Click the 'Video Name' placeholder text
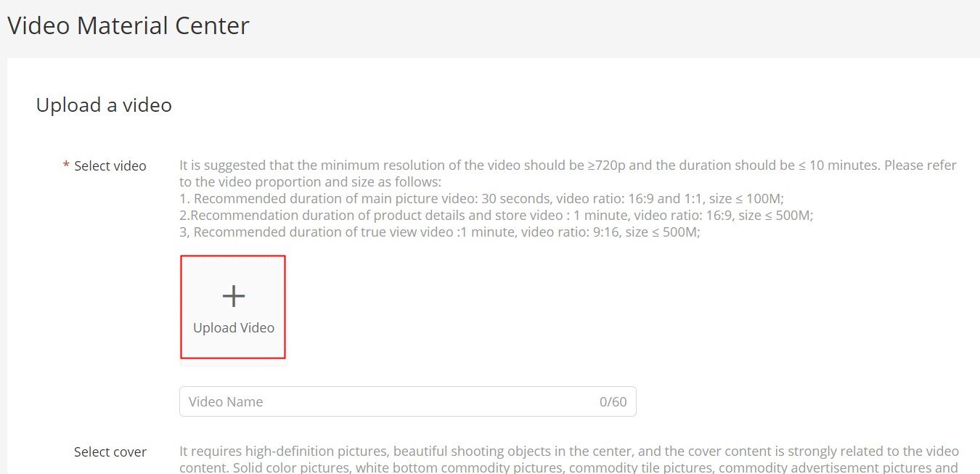Viewport: 980px width, 474px height. point(226,402)
